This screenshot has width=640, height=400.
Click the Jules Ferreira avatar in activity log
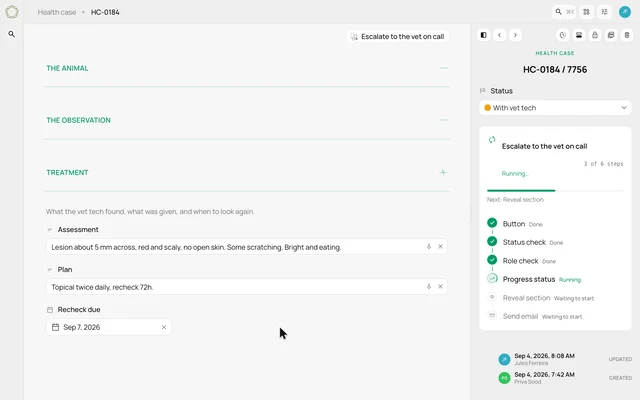[504, 359]
